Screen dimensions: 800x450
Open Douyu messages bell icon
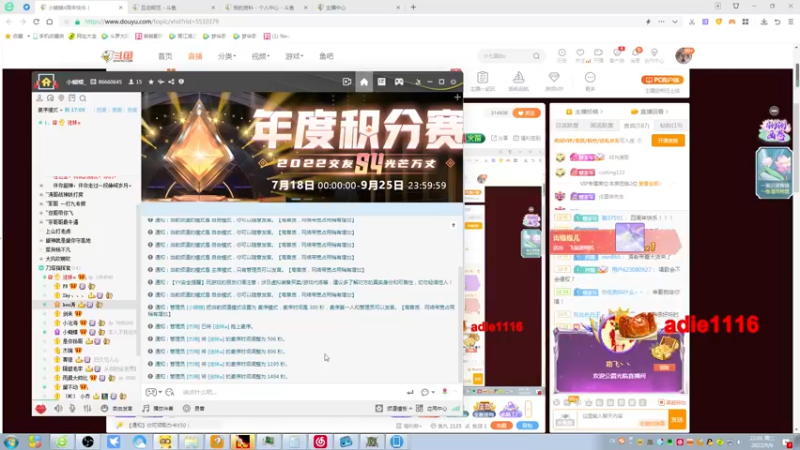click(x=636, y=55)
